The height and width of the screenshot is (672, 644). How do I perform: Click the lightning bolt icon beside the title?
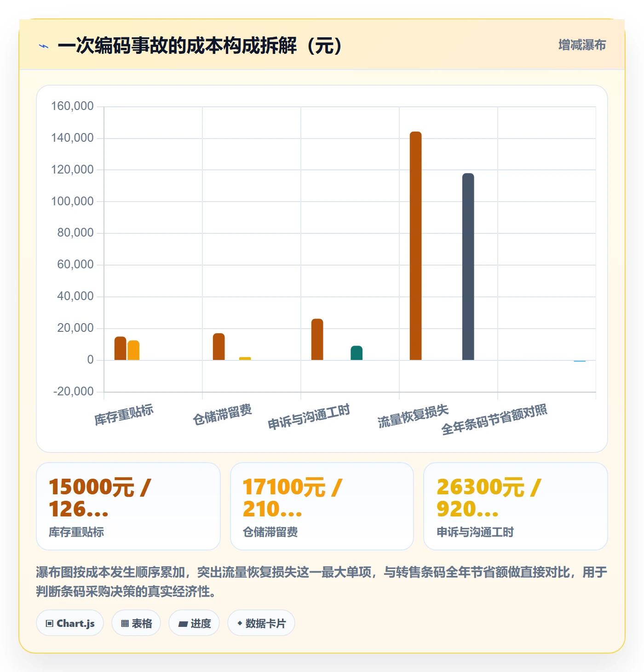44,46
